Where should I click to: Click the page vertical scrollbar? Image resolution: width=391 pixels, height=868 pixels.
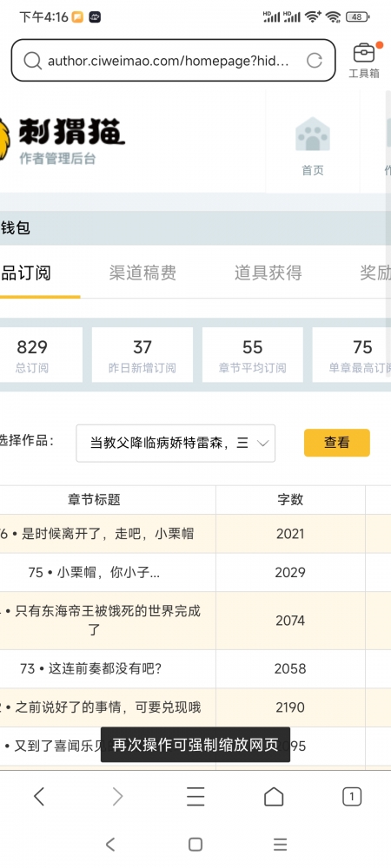pos(388,233)
